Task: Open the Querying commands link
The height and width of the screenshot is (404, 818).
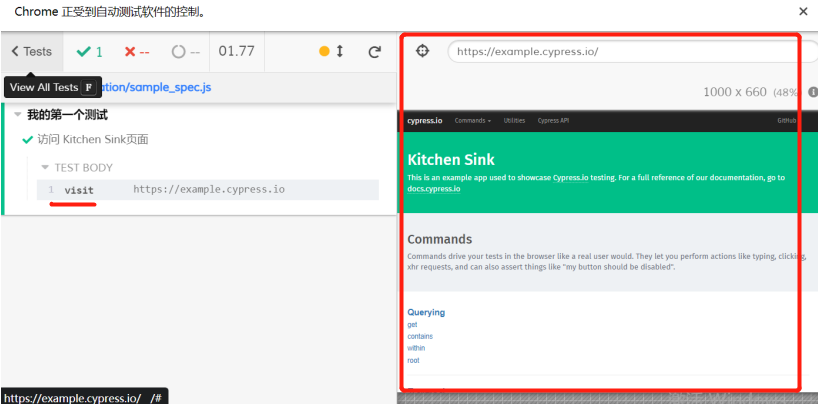Action: click(426, 312)
